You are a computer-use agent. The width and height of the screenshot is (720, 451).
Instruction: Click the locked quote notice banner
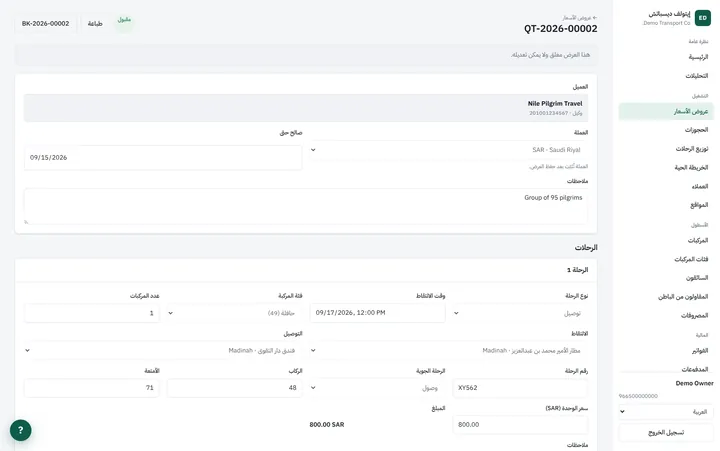306,55
